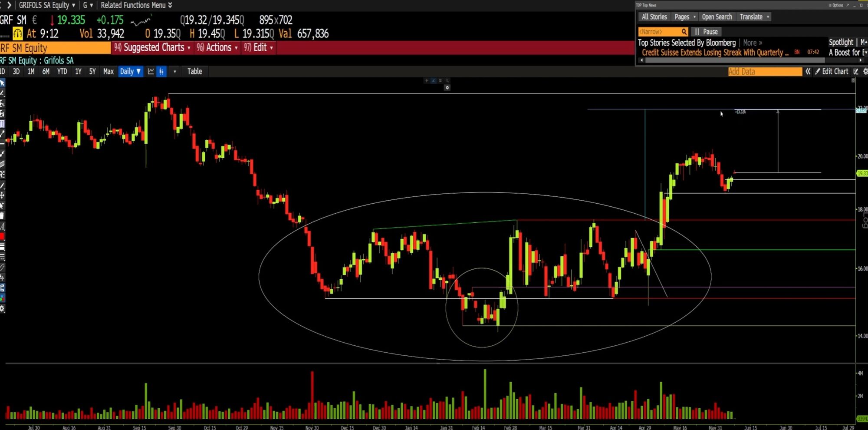Click the Edit Chart button
Viewport: 868px width, 430px height.
click(x=832, y=71)
